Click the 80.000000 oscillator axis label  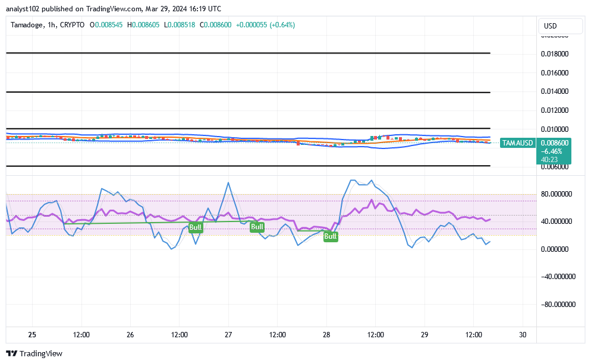[557, 194]
